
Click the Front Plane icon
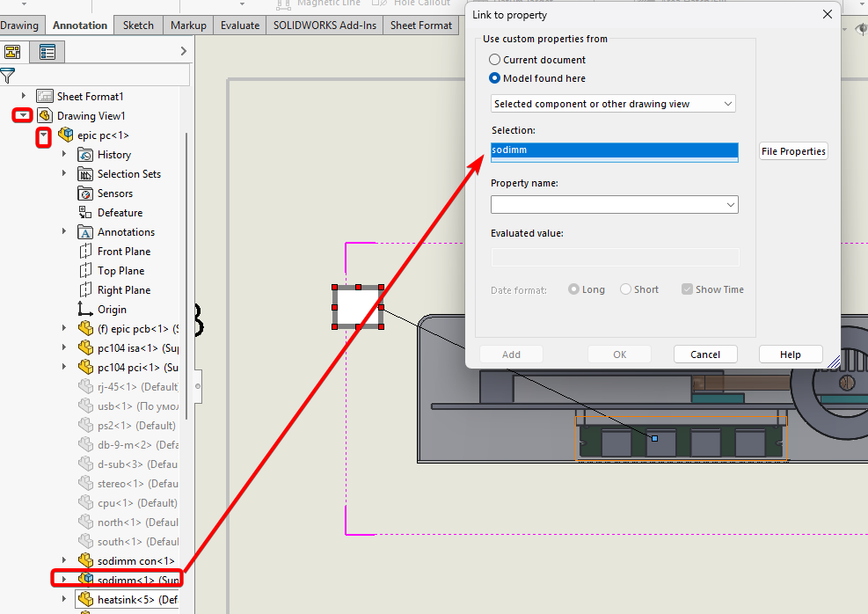tap(85, 252)
